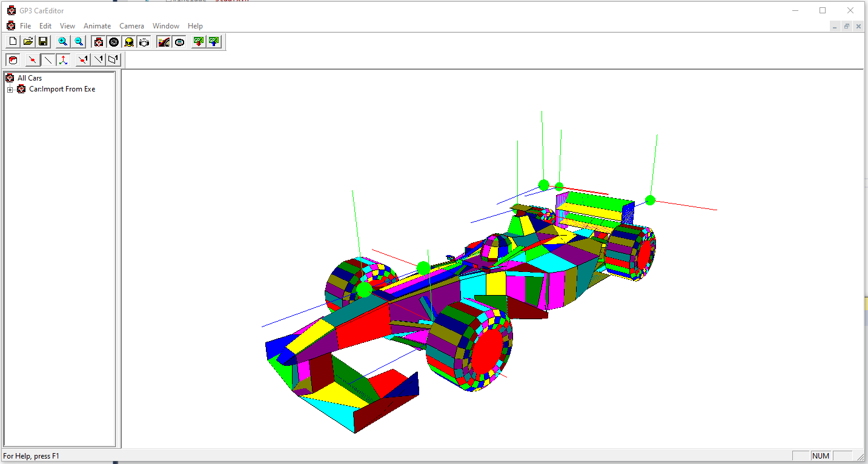Toggle polygon numbers icon with 1
868x464 pixels.
[x=113, y=60]
